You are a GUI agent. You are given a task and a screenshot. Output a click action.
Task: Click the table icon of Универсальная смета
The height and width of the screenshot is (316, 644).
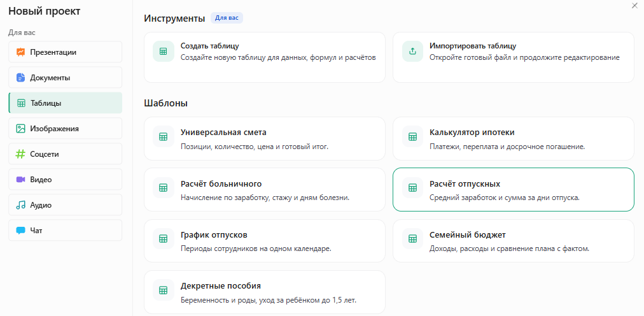pos(164,136)
